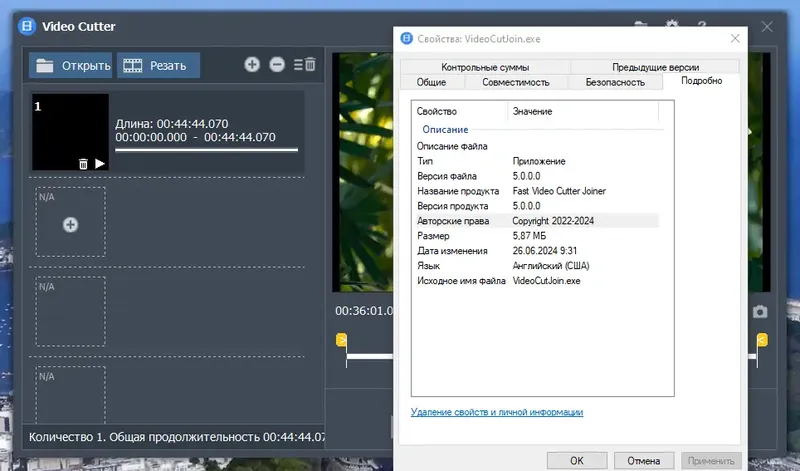
Task: Click the properties dialog title icon
Action: point(407,38)
